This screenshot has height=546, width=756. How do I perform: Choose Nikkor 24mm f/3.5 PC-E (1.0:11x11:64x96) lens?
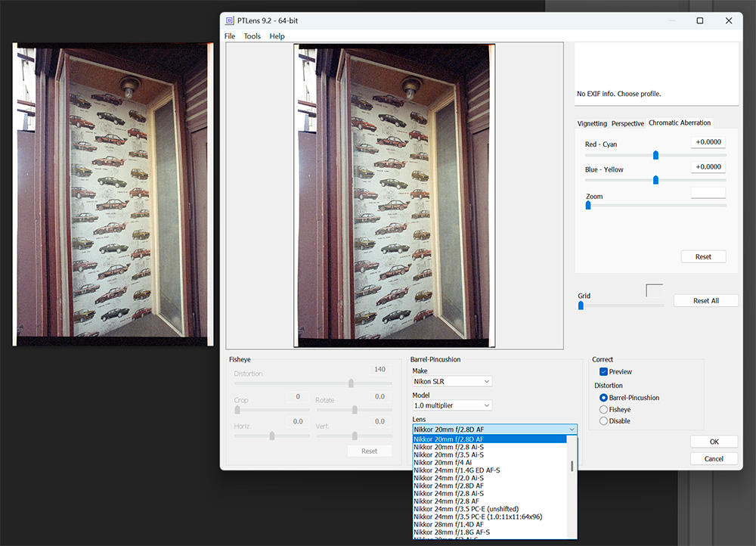pos(489,517)
